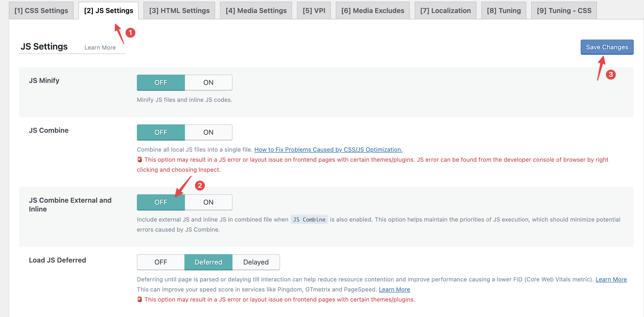Screen dimensions: 644x317
Task: Click Learn More after Core Web Vitals text
Action: click(x=611, y=279)
